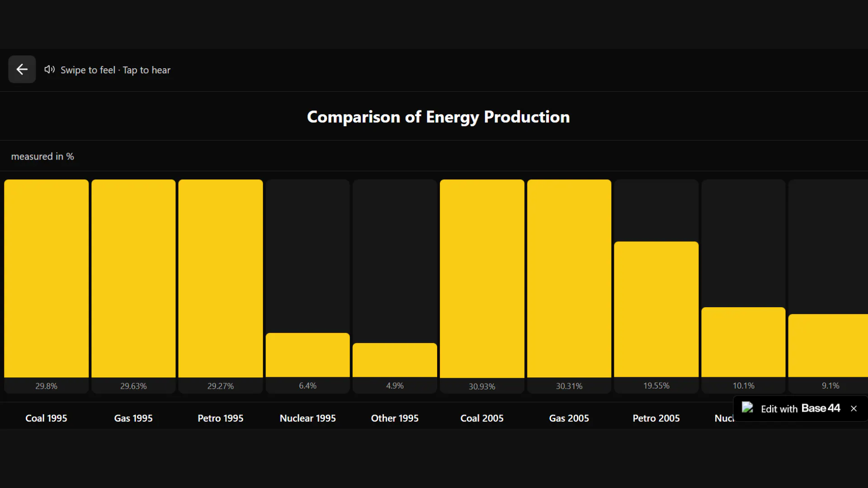Image resolution: width=868 pixels, height=488 pixels.
Task: Tap the Other 1995 yellow bar
Action: [395, 360]
